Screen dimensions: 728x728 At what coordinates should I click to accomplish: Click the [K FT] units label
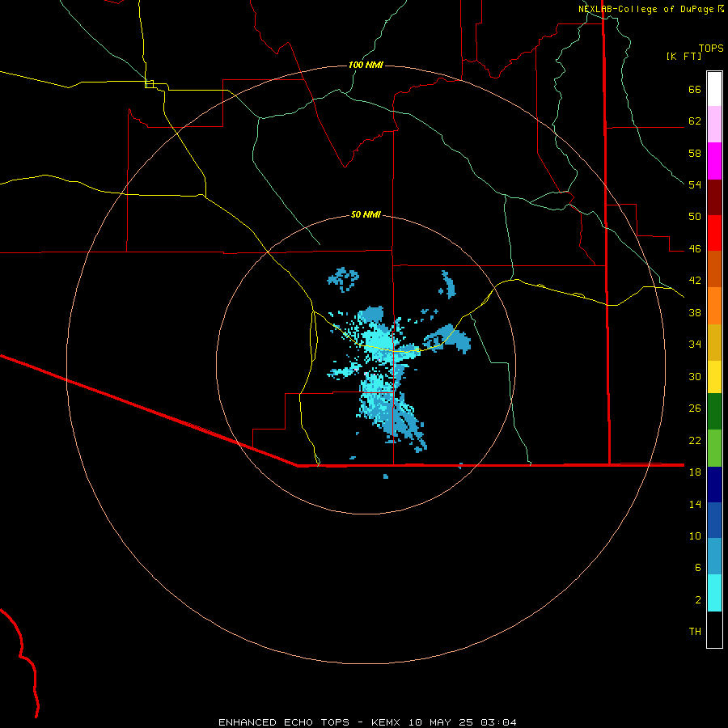(684, 56)
